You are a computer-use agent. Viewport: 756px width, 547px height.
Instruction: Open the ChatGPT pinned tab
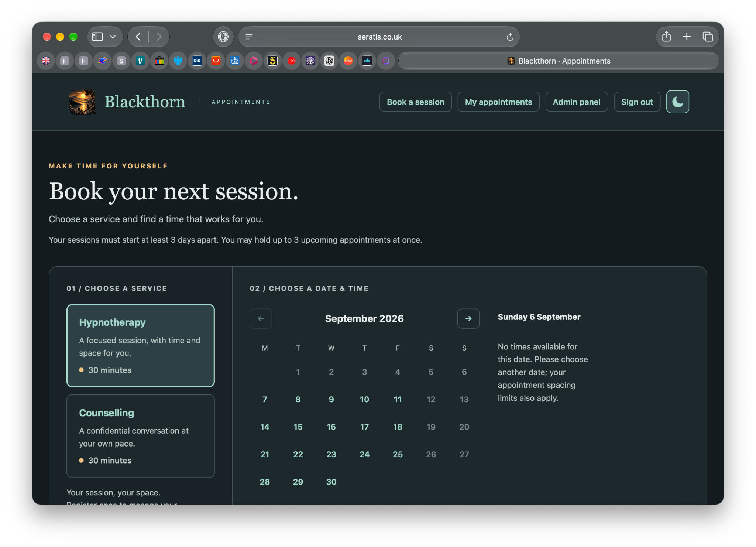pos(329,61)
